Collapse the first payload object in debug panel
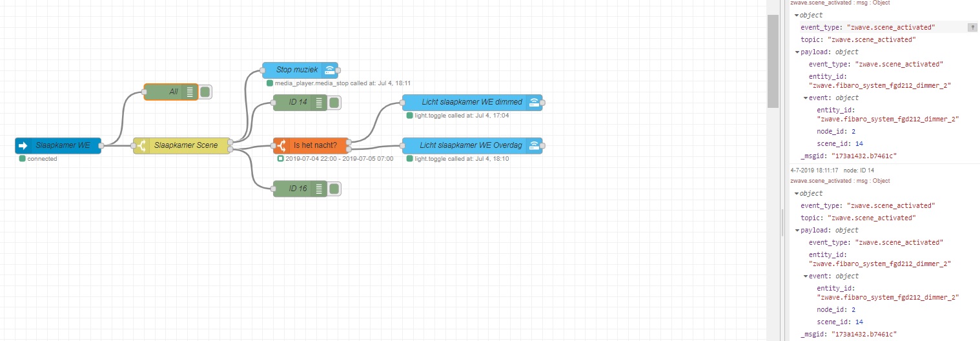This screenshot has height=341, width=980. pyautogui.click(x=797, y=52)
